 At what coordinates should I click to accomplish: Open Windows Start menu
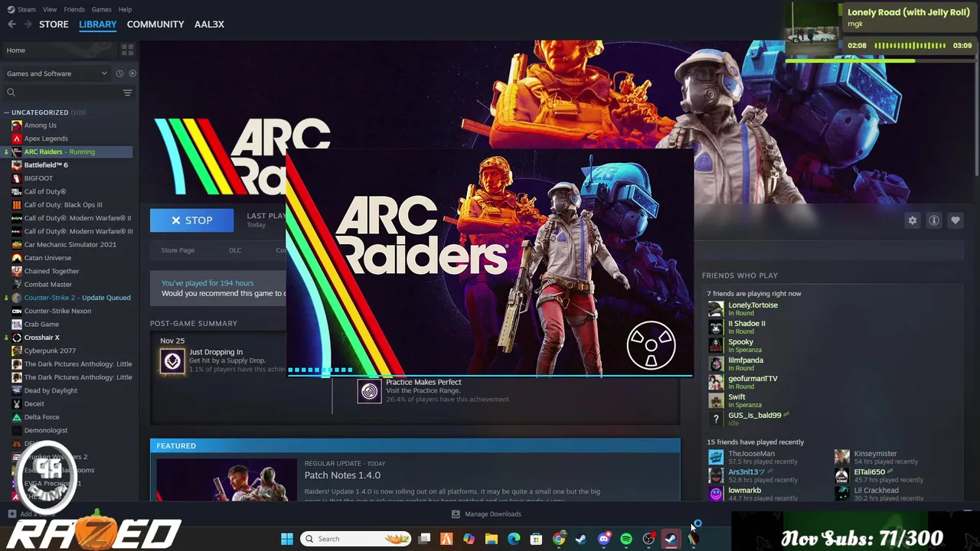click(x=287, y=539)
